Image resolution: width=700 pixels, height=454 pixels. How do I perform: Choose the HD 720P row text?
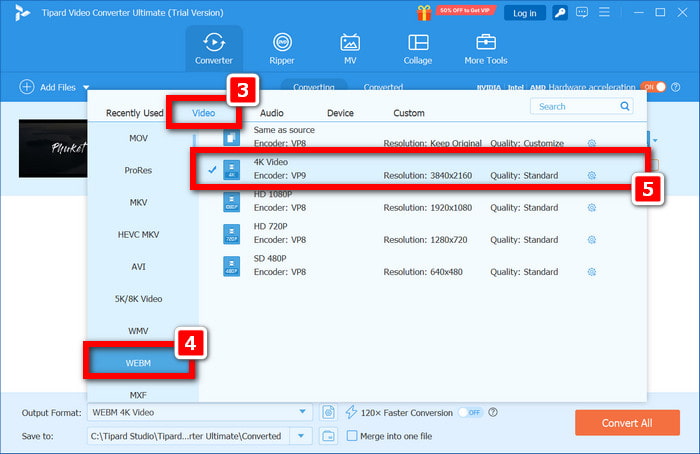coord(271,226)
